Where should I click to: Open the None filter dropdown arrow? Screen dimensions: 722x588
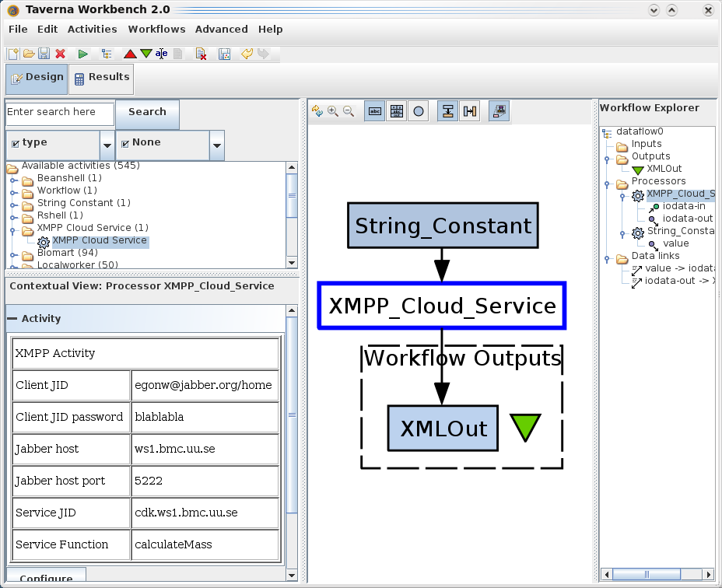tap(217, 145)
